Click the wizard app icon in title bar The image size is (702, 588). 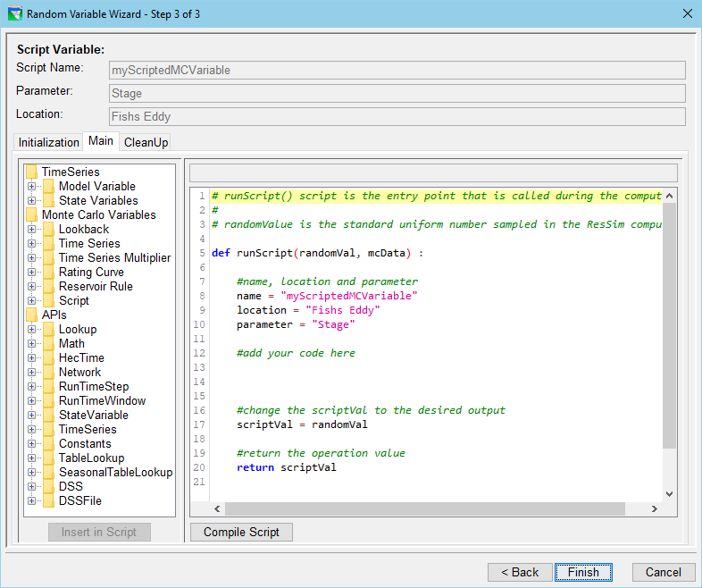pyautogui.click(x=14, y=13)
